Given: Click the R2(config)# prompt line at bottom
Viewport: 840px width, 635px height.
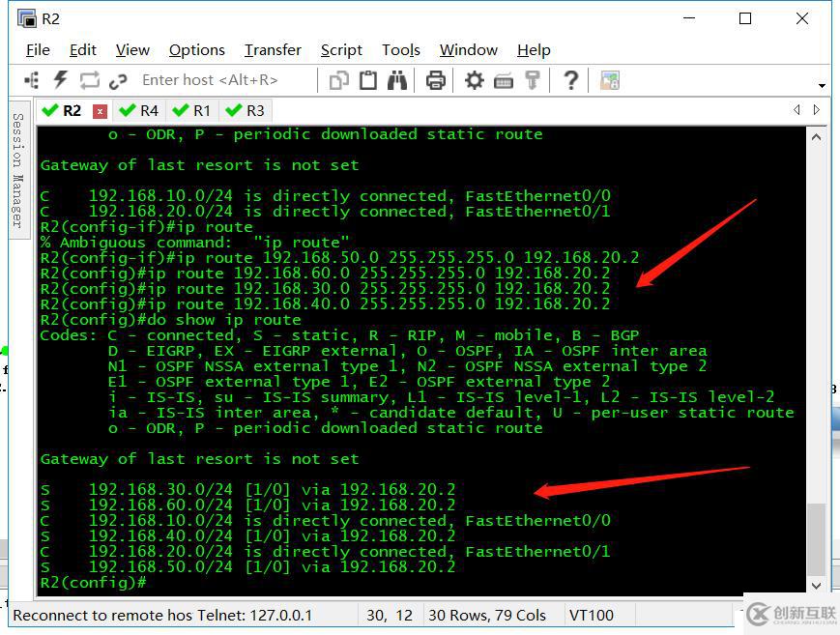Looking at the screenshot, I should [94, 583].
